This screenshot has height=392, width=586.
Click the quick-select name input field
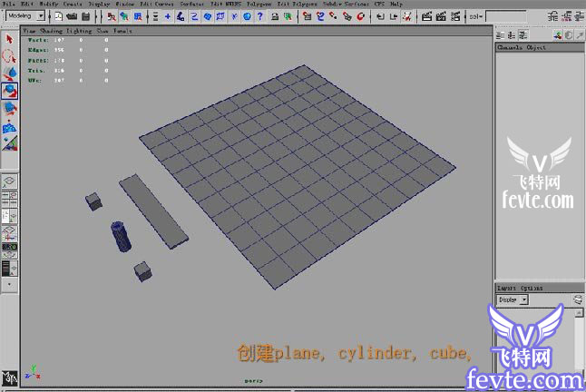506,16
